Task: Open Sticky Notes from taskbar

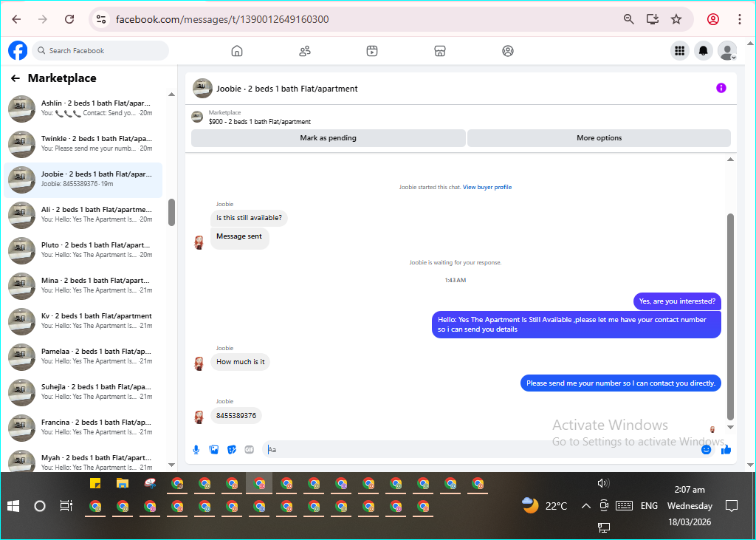Action: 95,483
